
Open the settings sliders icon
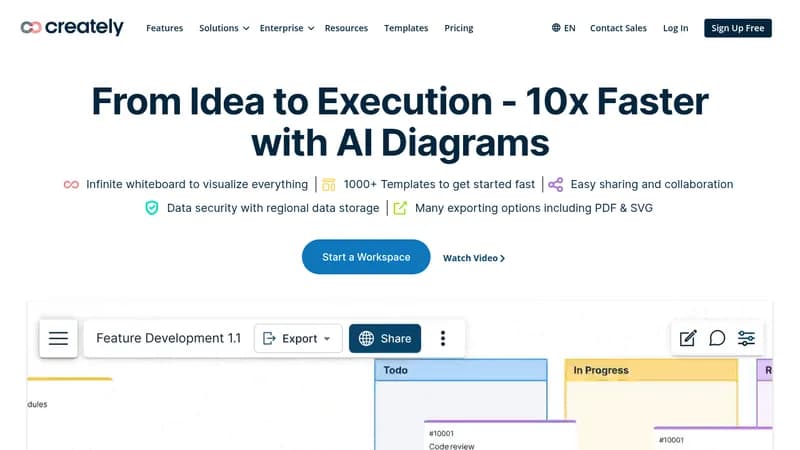point(746,338)
